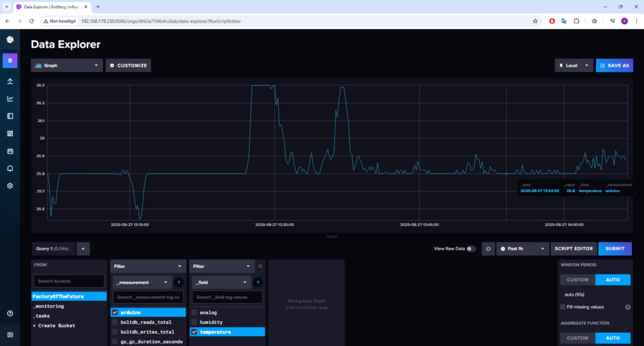Click the query refresh icon button

(x=488, y=248)
